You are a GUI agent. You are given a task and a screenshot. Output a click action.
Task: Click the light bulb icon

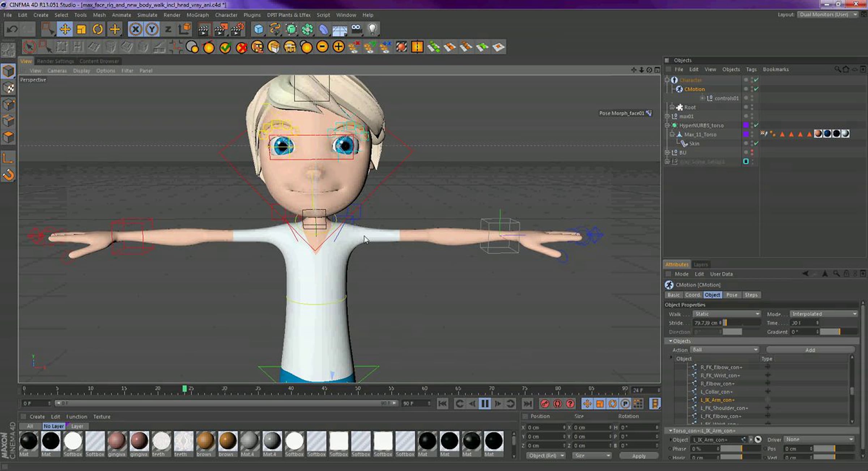[x=373, y=29]
